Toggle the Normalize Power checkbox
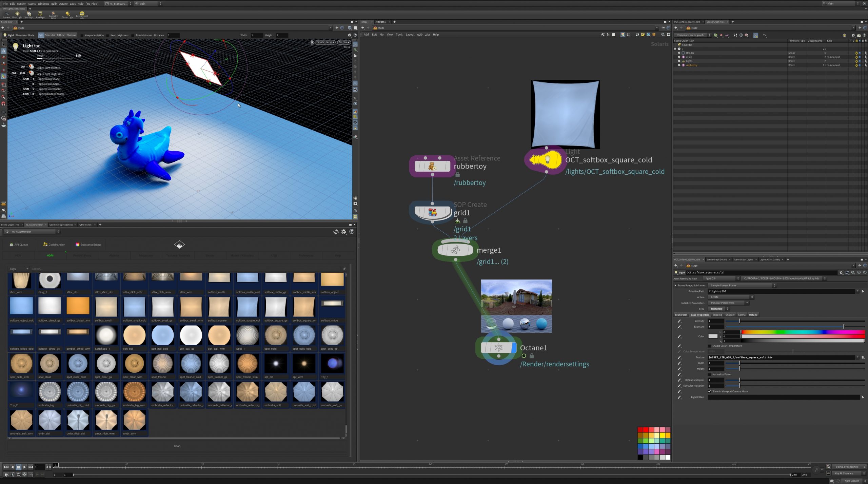The width and height of the screenshot is (868, 484). click(x=709, y=374)
